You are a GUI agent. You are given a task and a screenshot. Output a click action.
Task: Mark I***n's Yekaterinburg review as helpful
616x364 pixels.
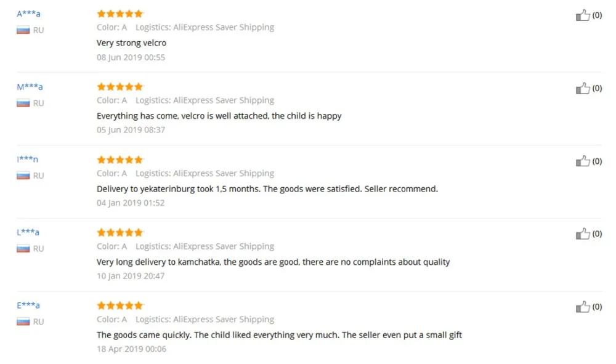[583, 161]
